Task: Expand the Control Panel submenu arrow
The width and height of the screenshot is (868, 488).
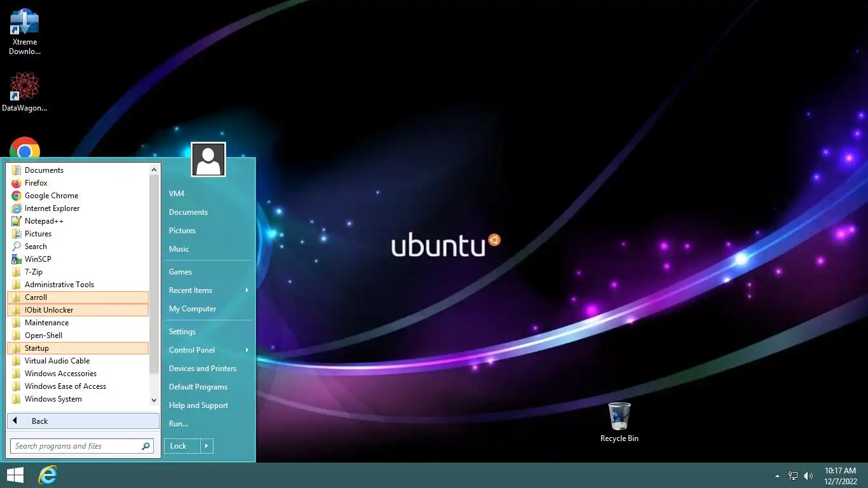Action: tap(247, 350)
